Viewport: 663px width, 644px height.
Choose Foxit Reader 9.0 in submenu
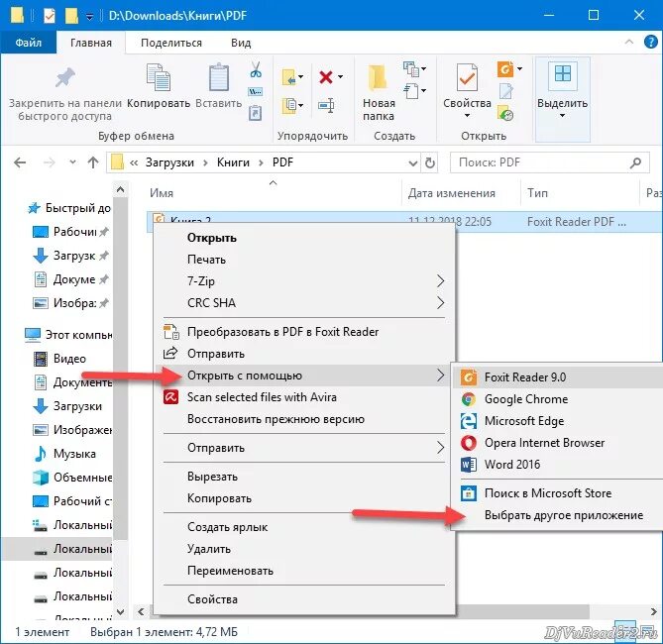pos(557,377)
